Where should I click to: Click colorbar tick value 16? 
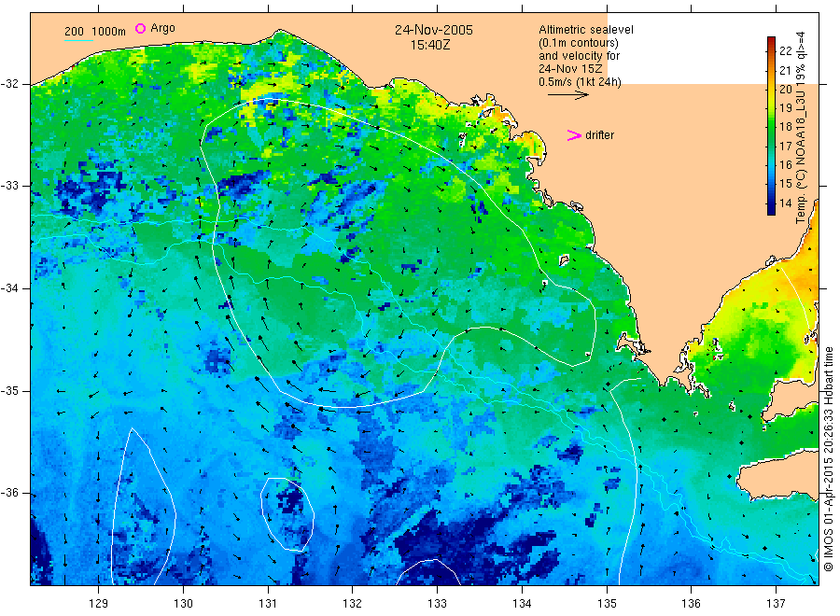[x=785, y=165]
